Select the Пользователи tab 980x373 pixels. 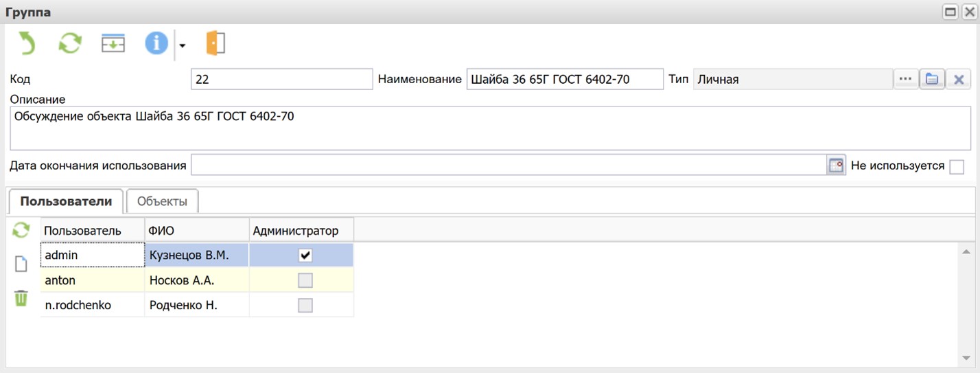pos(66,201)
